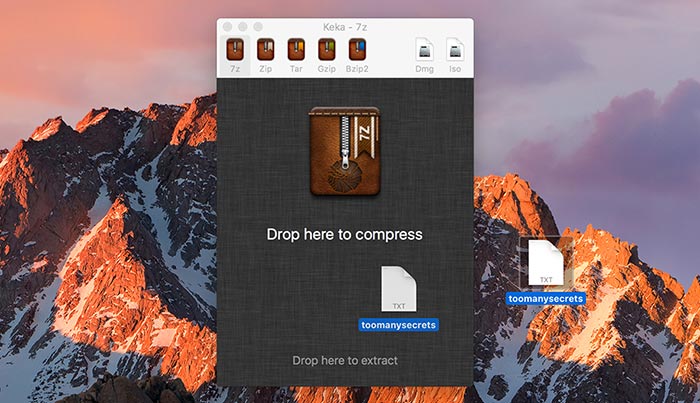The image size is (700, 403).
Task: Click the large 7z archive icon
Action: tap(345, 151)
